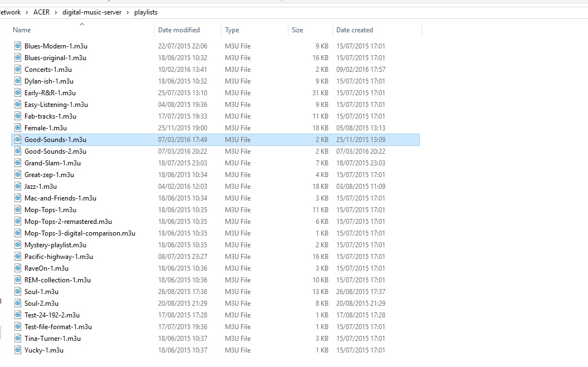Click the Concerts-1.m3u file icon
Screen dimensions: 588x367
coord(17,69)
